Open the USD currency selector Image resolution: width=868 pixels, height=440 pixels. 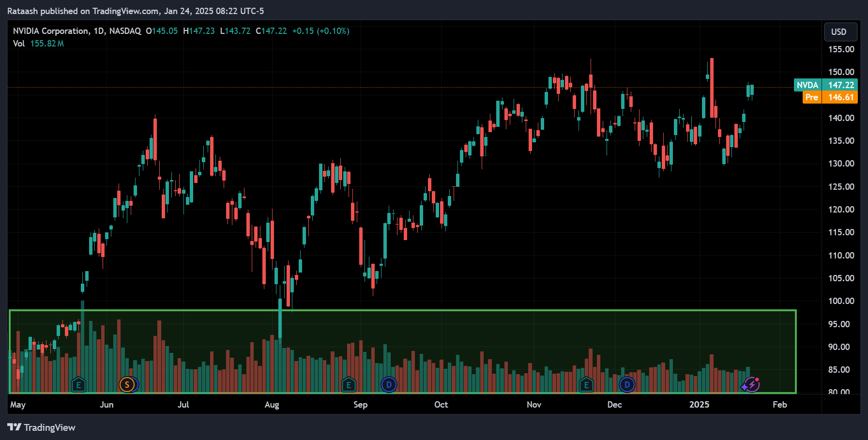click(840, 31)
